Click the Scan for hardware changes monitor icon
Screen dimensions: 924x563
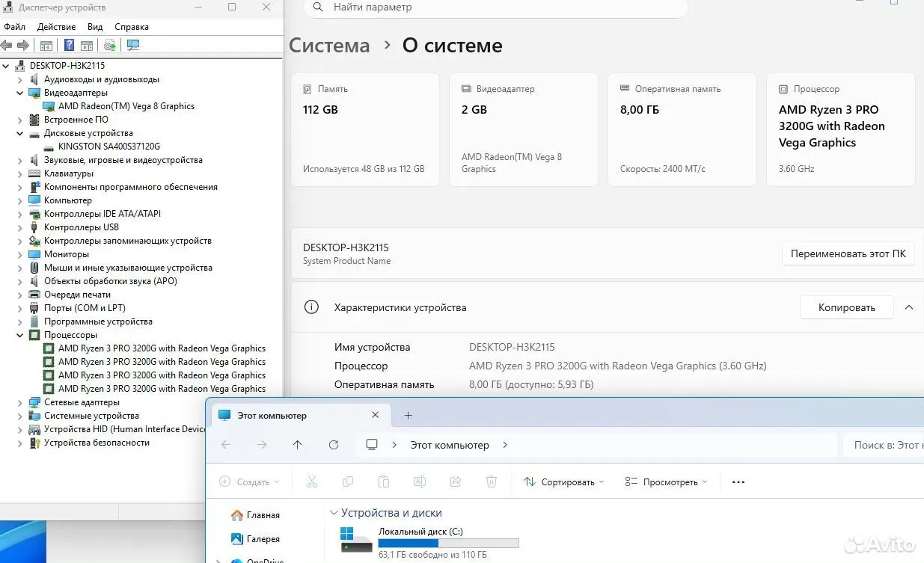tap(133, 46)
